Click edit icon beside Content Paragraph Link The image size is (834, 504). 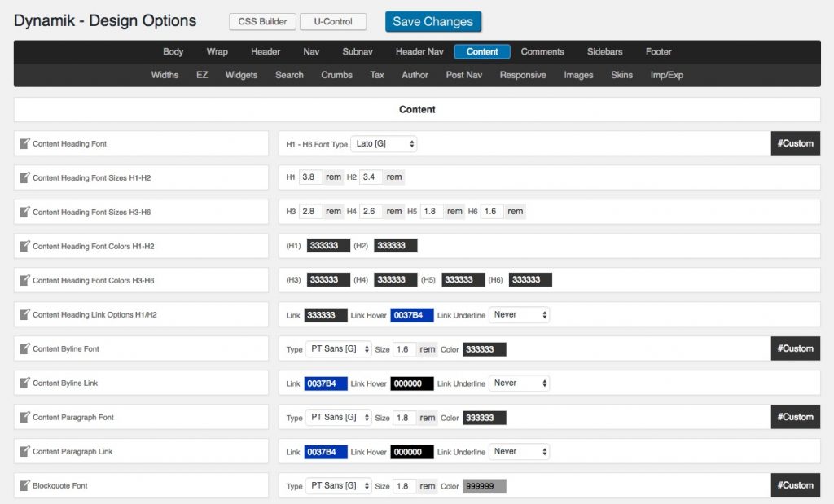coord(24,451)
